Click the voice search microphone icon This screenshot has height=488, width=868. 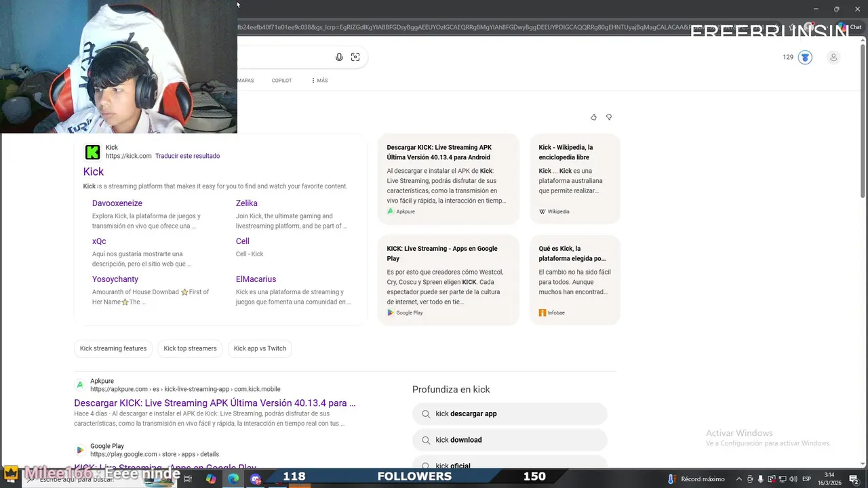tap(339, 57)
